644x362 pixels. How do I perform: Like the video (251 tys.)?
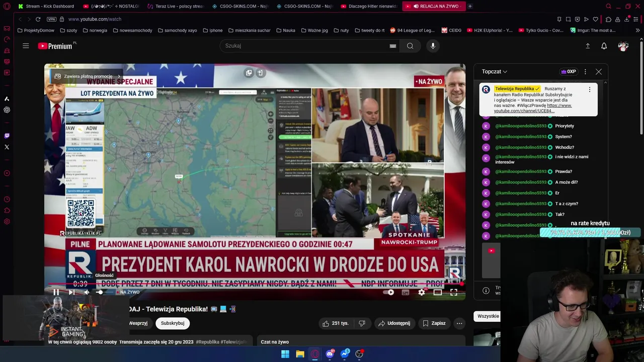[336, 323]
